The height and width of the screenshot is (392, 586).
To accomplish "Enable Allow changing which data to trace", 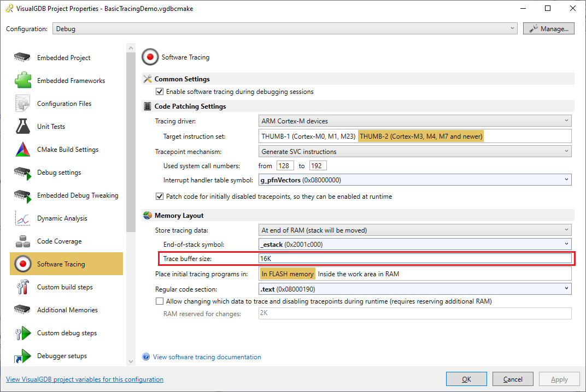I will pos(160,301).
